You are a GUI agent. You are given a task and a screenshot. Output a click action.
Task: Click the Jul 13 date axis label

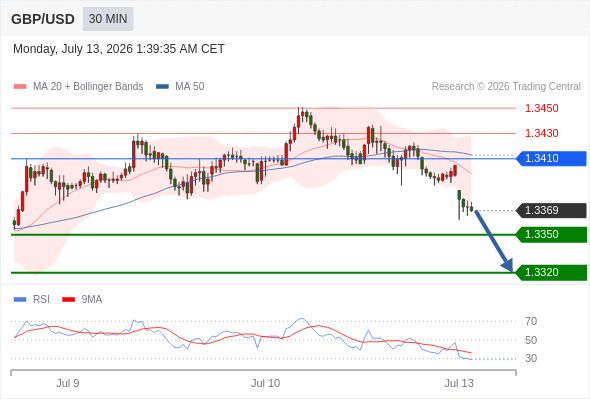click(x=459, y=383)
